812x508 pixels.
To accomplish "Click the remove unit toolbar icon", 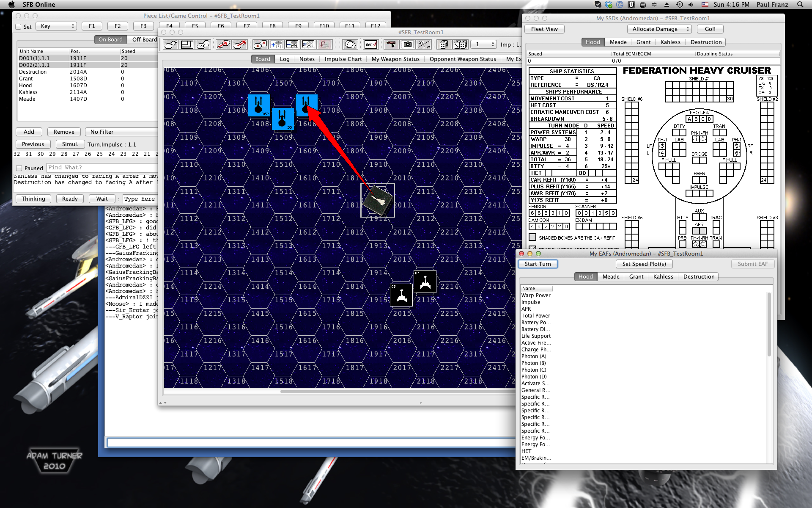I will [292, 44].
